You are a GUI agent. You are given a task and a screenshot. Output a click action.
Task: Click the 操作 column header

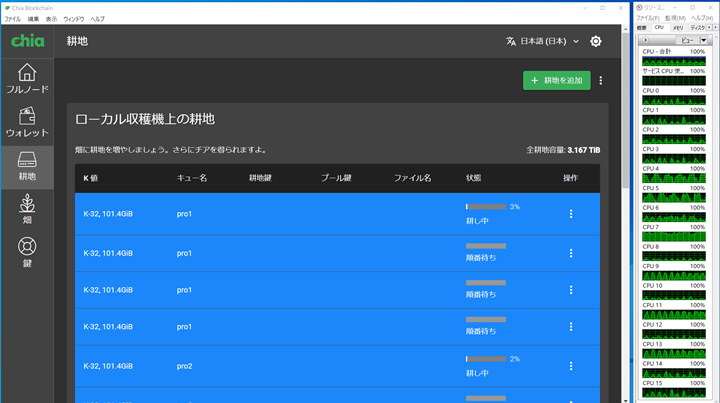coord(571,178)
